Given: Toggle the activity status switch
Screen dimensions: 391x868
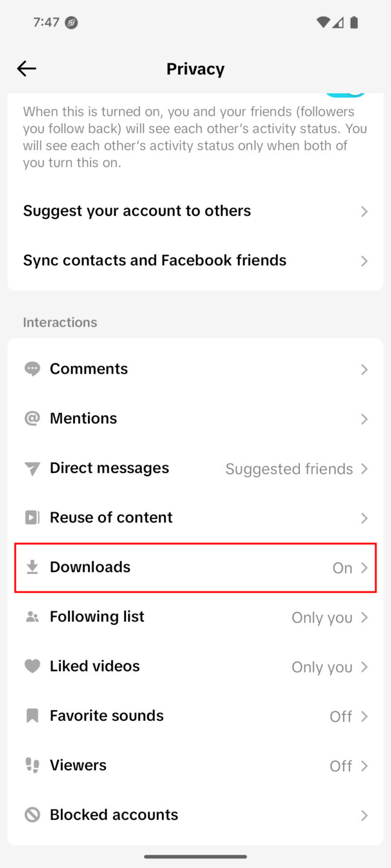Looking at the screenshot, I should tap(346, 95).
